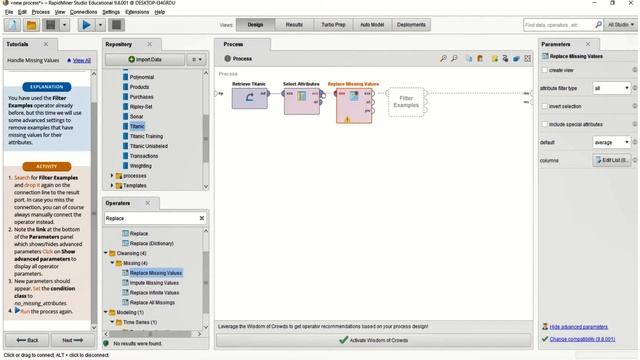
Task: Open the attribute filter type dropdown
Action: (611, 88)
